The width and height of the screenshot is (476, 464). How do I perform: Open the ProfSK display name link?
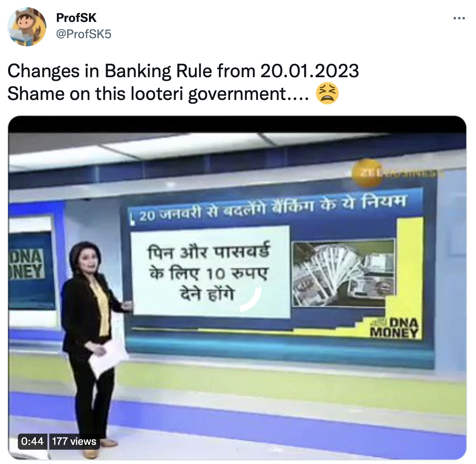click(x=76, y=18)
